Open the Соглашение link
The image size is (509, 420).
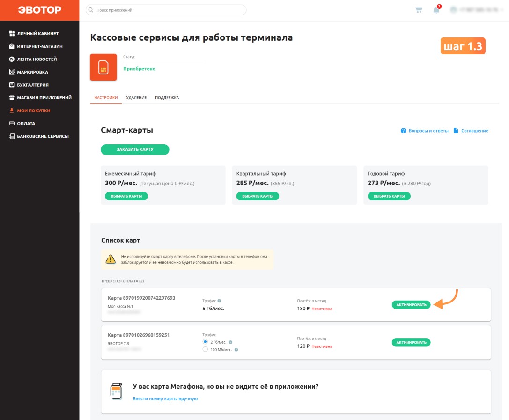[x=475, y=131]
